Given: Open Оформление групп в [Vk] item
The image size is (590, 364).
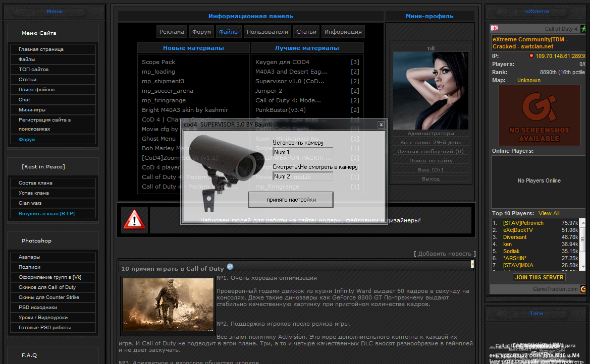Looking at the screenshot, I should 52,277.
